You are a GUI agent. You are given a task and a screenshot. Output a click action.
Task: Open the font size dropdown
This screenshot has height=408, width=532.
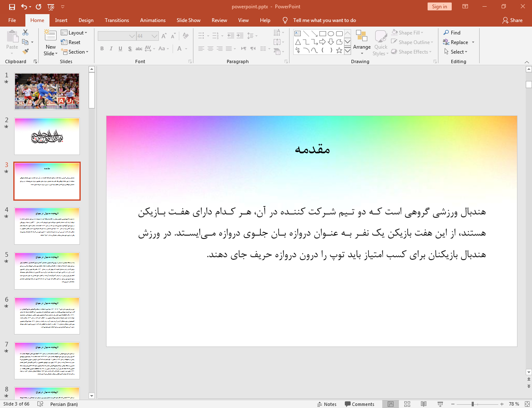(x=154, y=36)
